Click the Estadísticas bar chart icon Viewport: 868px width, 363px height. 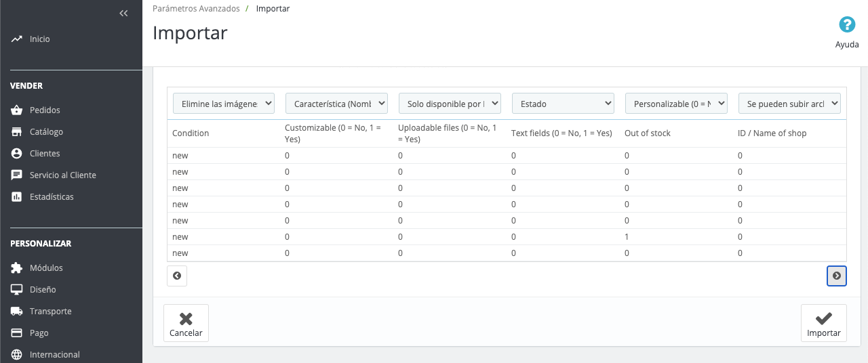coord(17,196)
